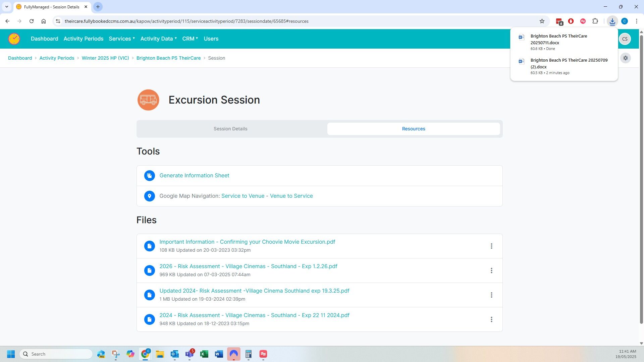Open the Service to Venue map link

(243, 196)
